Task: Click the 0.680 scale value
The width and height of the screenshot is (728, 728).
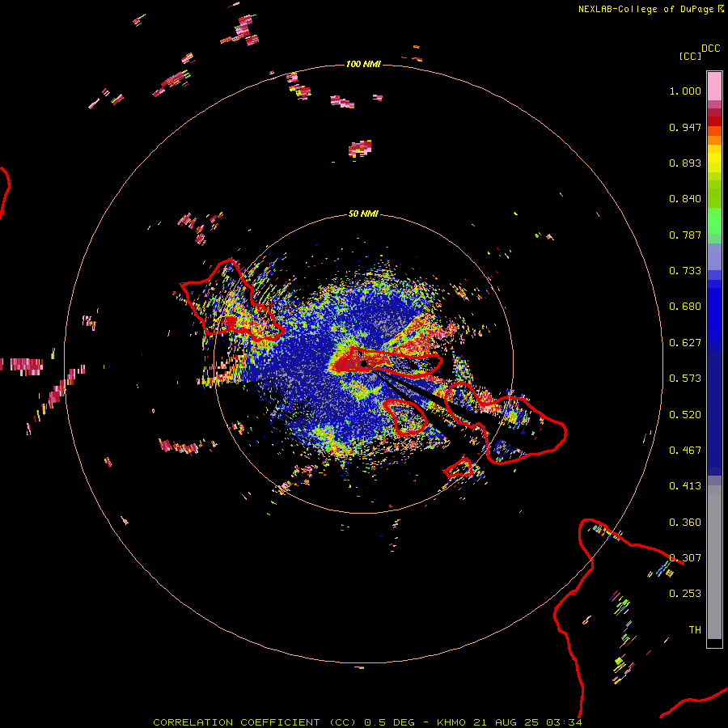Action: click(685, 307)
